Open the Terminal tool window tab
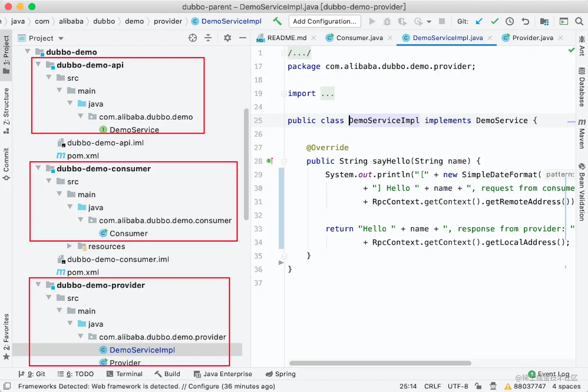588x392 pixels. [124, 374]
